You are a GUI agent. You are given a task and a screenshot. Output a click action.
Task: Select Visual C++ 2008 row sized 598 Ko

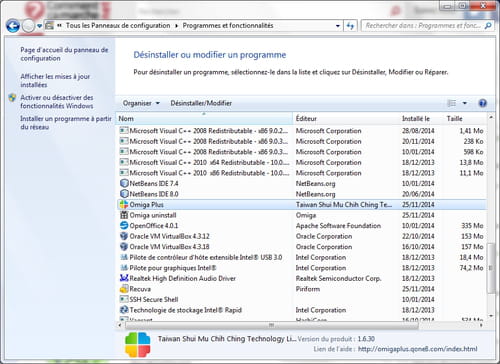pyautogui.click(x=302, y=152)
